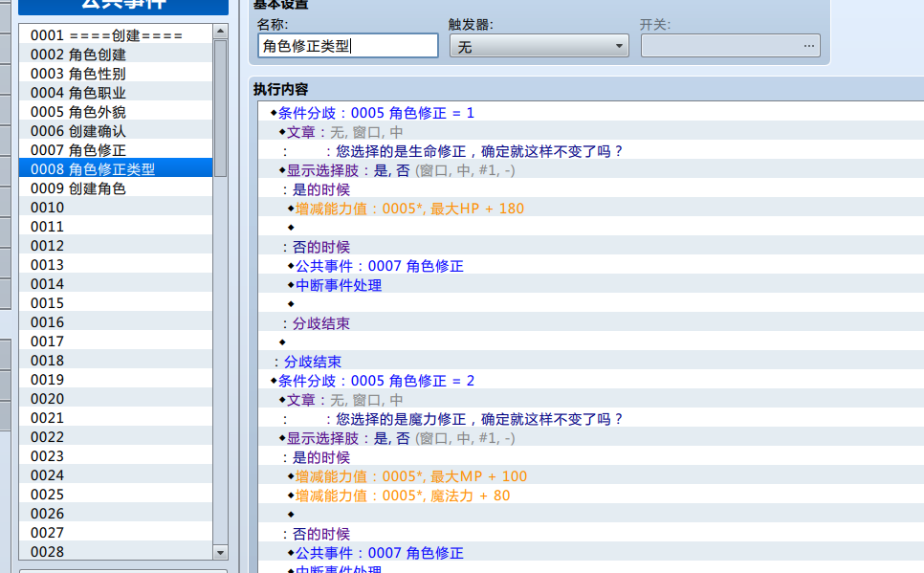
Task: Open the 开关 switch selector ellipsis
Action: 809,46
